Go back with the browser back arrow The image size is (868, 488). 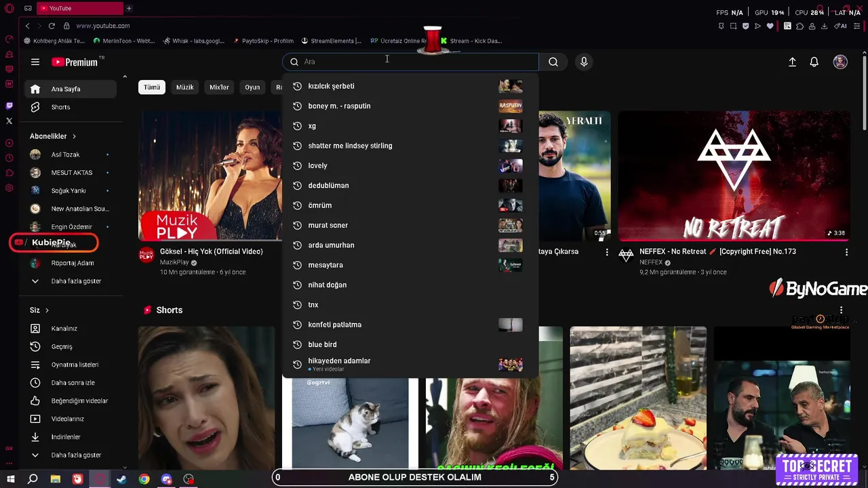(x=27, y=26)
